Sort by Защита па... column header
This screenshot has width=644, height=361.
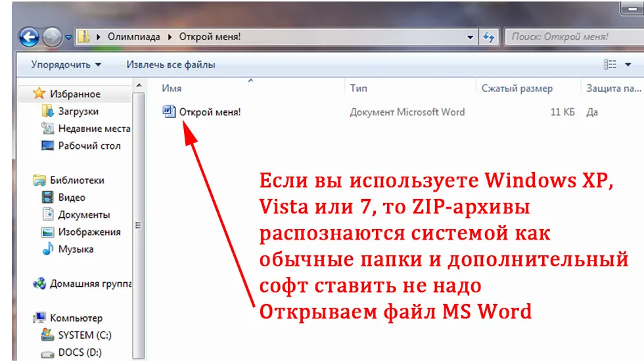tap(613, 88)
